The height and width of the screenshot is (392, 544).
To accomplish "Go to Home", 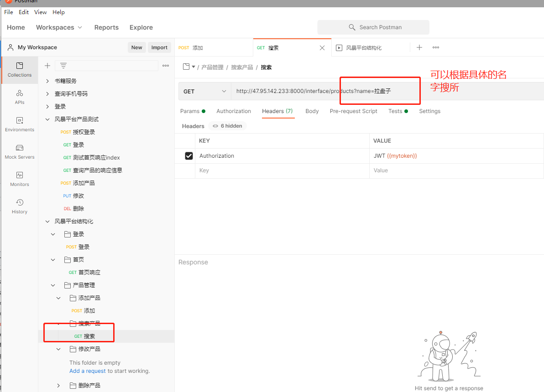I will [x=16, y=27].
